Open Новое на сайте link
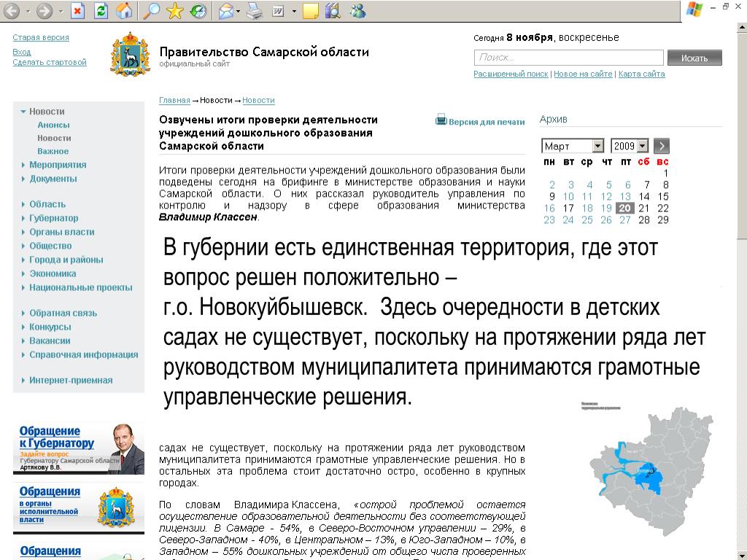Screen dimensions: 747x560 pyautogui.click(x=583, y=74)
